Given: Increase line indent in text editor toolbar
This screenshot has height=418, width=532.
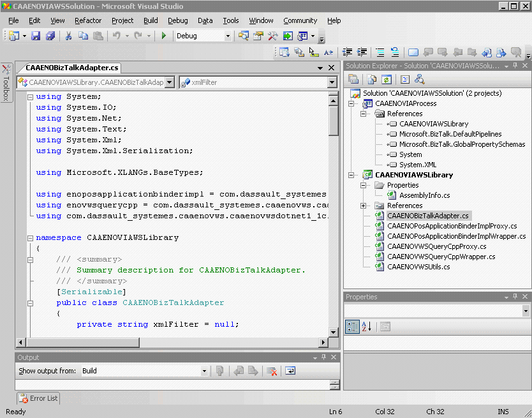Looking at the screenshot, I should pyautogui.click(x=362, y=52).
